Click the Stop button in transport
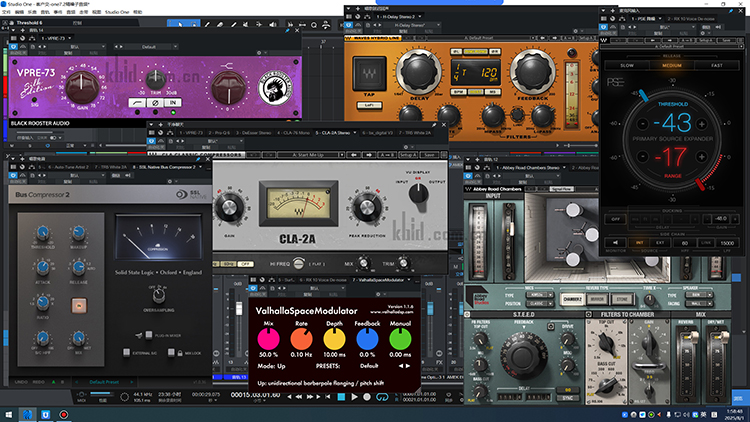Screen dimensions: 750x422 point(339,397)
